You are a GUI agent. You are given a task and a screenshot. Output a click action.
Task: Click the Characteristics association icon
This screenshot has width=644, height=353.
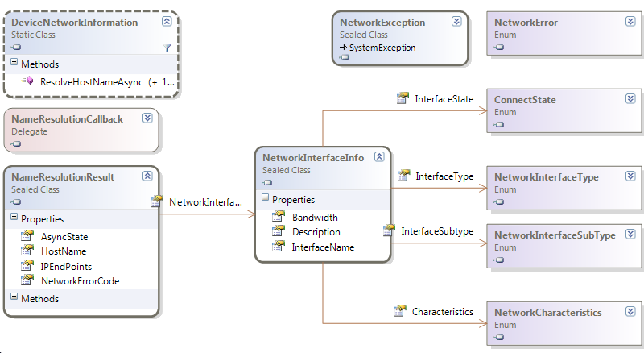pyautogui.click(x=400, y=310)
